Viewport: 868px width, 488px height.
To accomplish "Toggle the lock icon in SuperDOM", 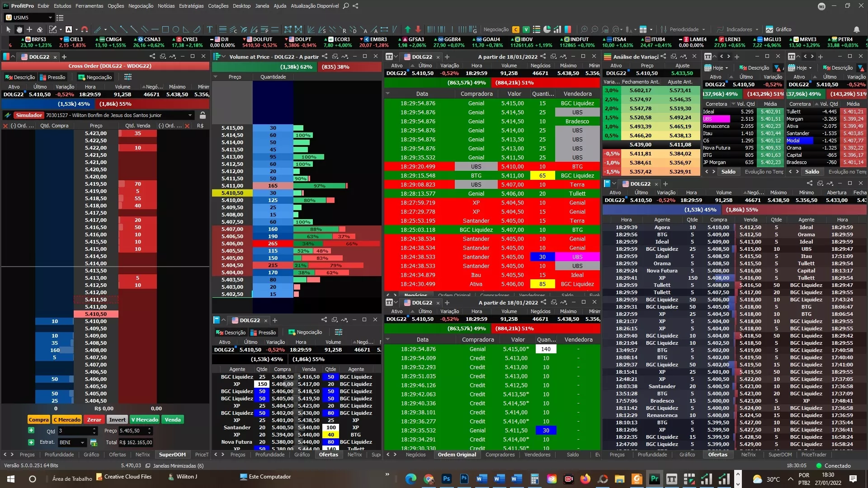I will (203, 115).
